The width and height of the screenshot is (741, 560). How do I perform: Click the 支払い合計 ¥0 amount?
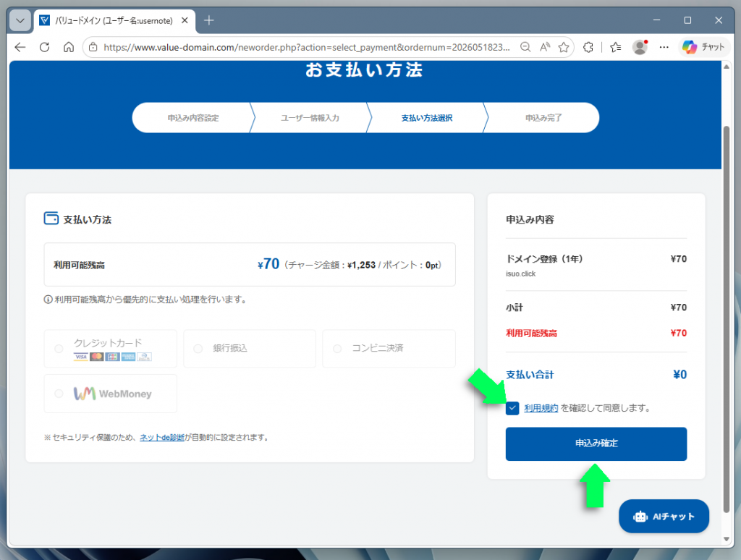(679, 375)
